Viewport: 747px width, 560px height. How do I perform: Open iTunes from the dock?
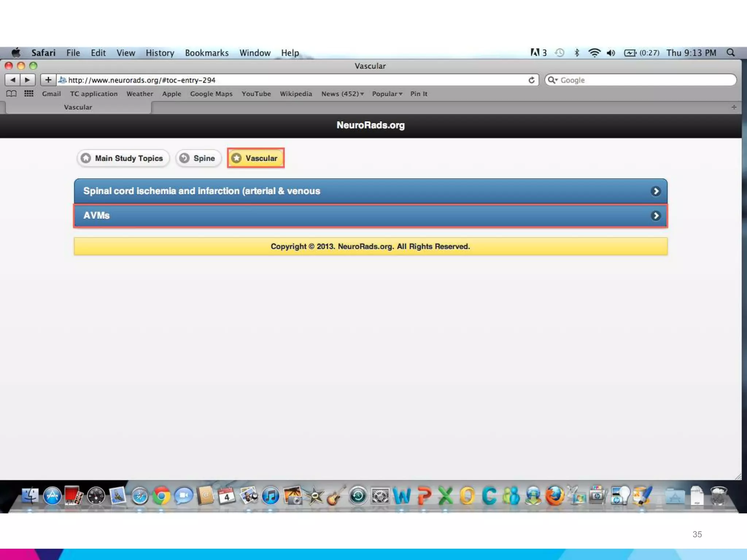(x=271, y=496)
